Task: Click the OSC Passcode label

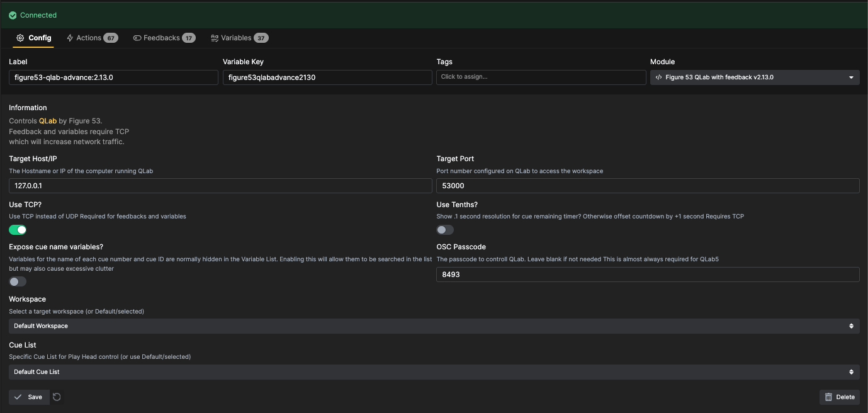Action: (x=461, y=247)
